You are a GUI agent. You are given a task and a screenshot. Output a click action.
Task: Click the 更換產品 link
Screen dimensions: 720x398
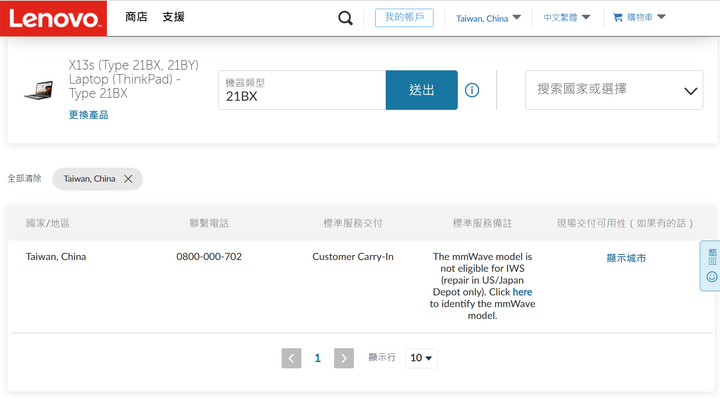point(89,115)
